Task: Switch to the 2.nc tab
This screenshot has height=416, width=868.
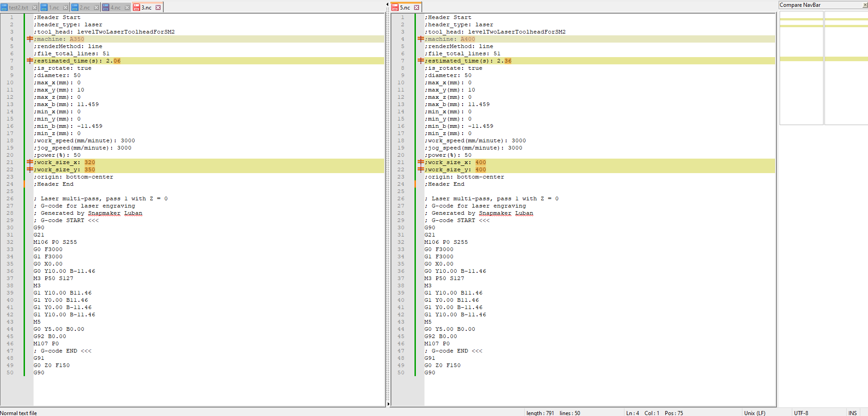Action: (85, 7)
